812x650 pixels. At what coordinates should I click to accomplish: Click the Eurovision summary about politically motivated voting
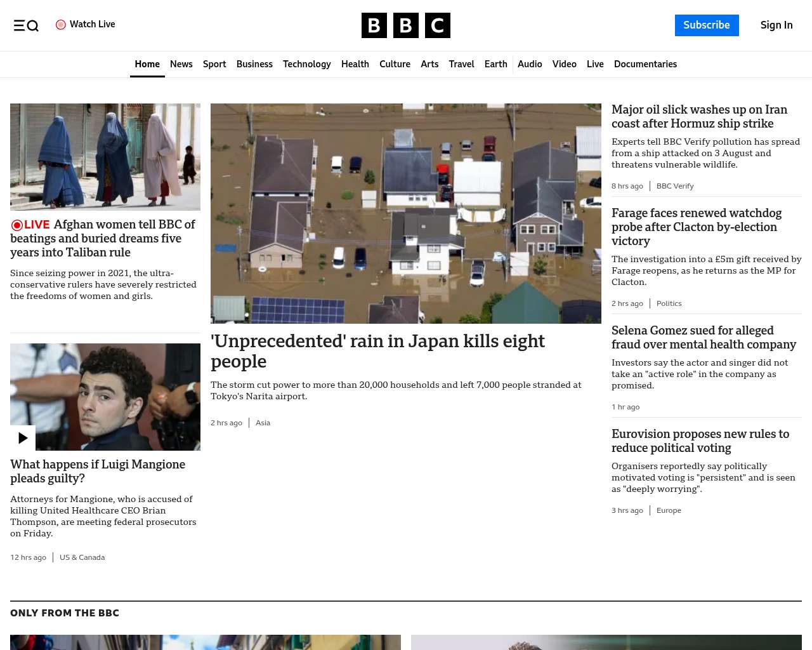click(x=704, y=477)
